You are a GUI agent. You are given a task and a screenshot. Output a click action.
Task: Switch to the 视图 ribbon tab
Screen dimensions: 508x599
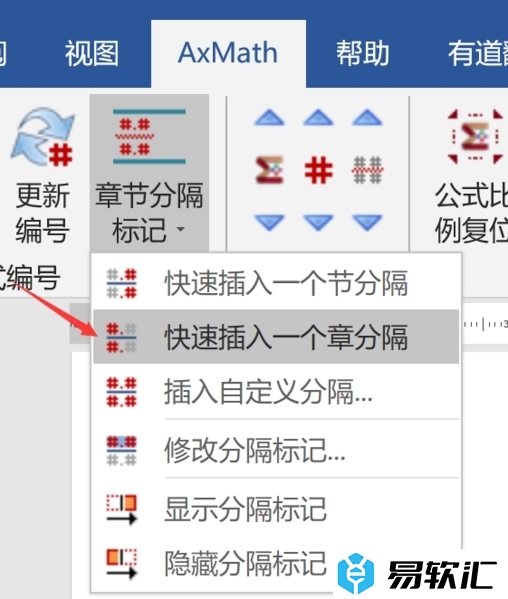click(92, 53)
